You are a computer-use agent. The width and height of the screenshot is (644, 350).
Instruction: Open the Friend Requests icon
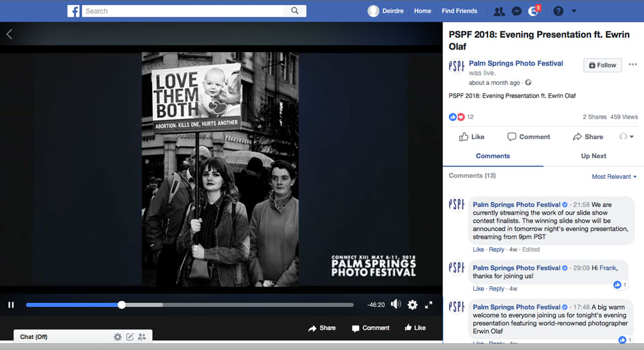(498, 11)
